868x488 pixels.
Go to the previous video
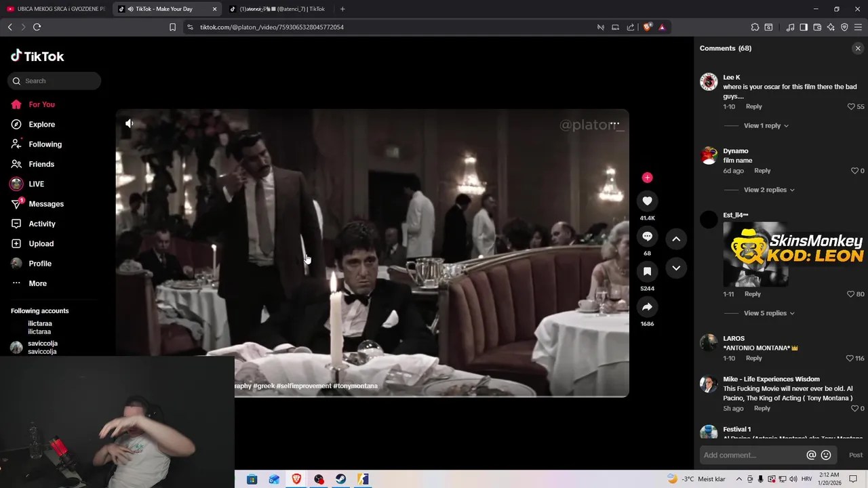[676, 239]
